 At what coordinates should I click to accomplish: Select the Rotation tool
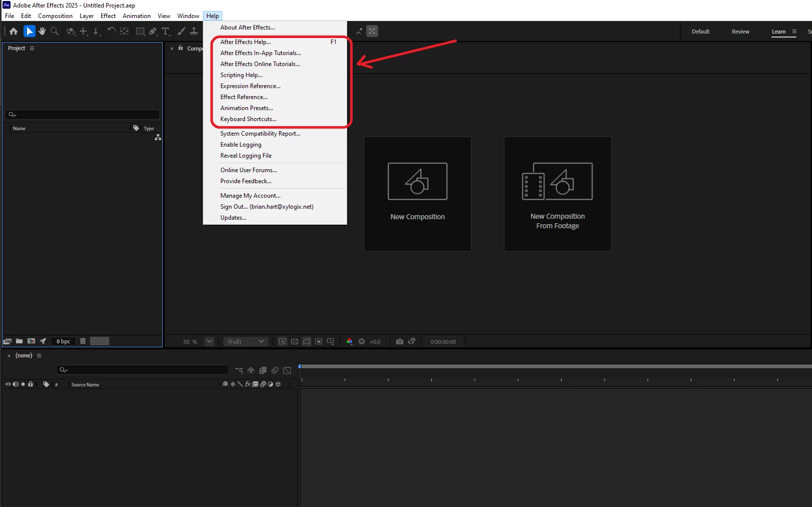[111, 31]
